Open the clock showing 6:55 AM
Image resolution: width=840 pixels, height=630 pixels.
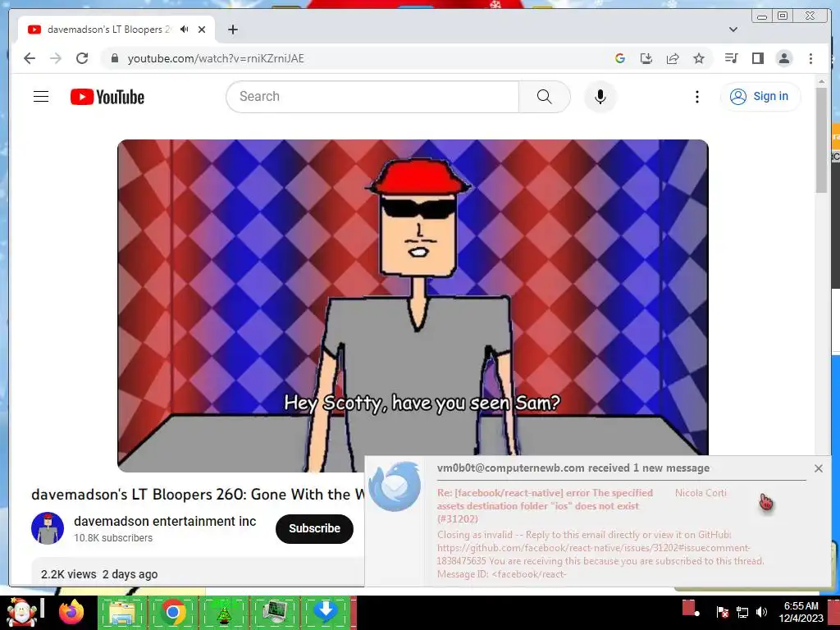(x=801, y=612)
